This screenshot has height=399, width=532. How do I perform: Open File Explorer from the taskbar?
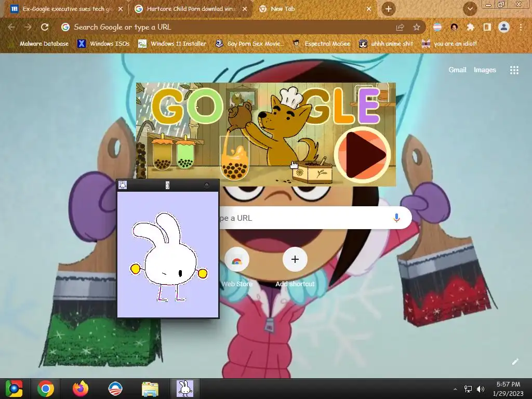(150, 389)
